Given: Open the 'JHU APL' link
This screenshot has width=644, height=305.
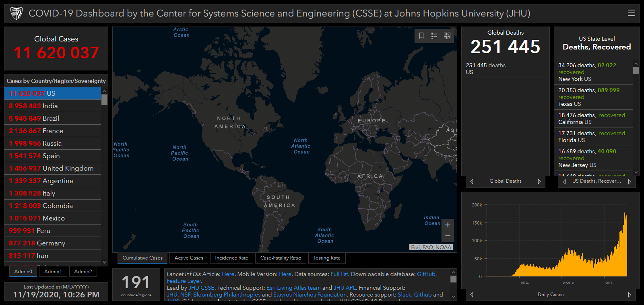Looking at the screenshot, I should click(x=345, y=288).
